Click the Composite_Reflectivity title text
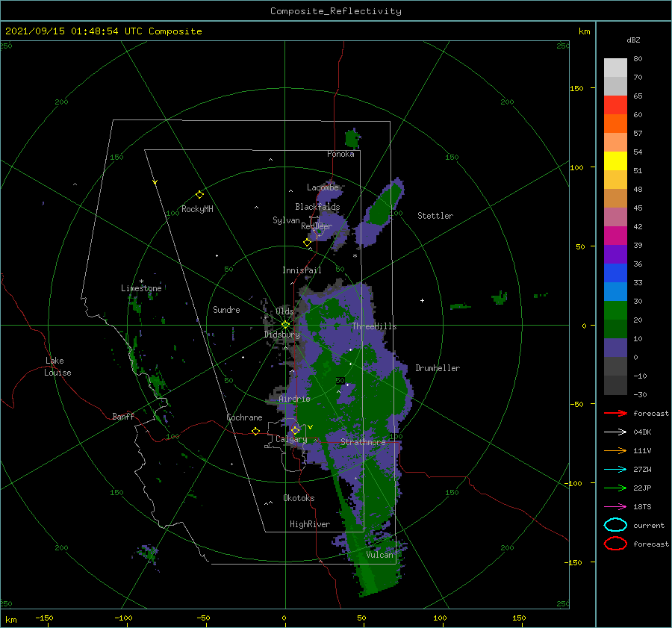 point(335,10)
